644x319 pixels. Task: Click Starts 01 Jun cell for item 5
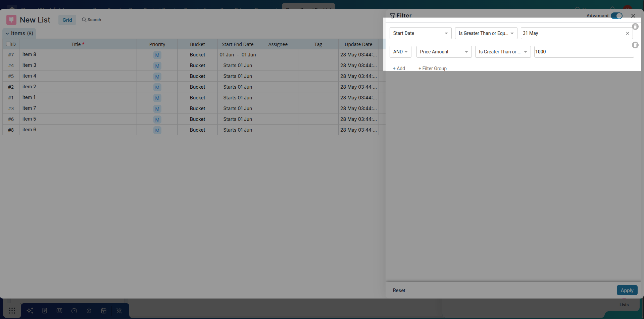[238, 119]
